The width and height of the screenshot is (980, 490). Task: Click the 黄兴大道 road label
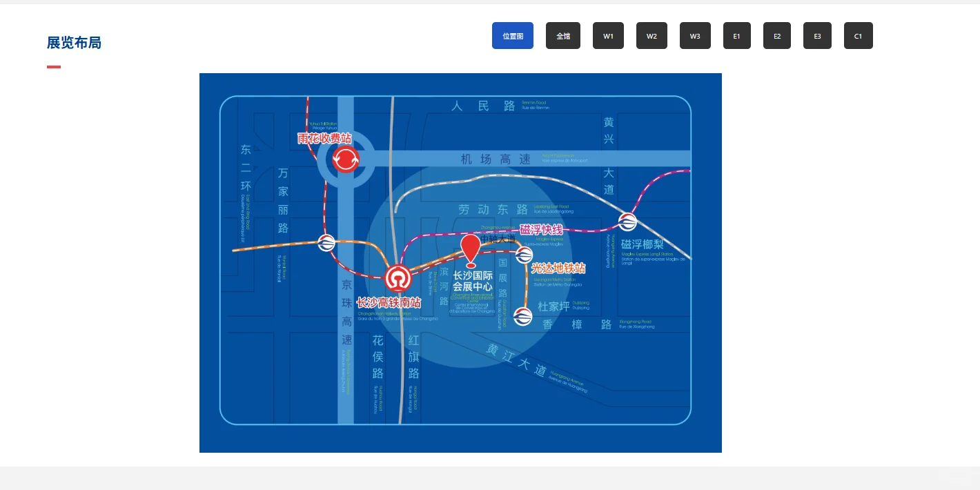609,155
